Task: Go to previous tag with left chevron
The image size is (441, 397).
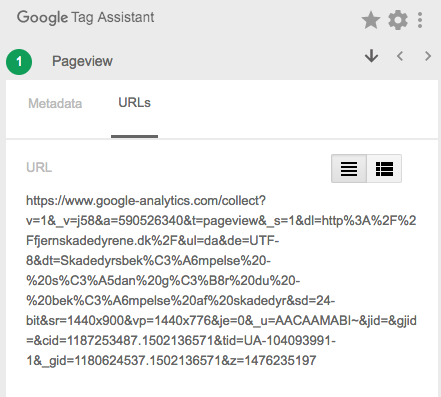Action: pyautogui.click(x=400, y=56)
